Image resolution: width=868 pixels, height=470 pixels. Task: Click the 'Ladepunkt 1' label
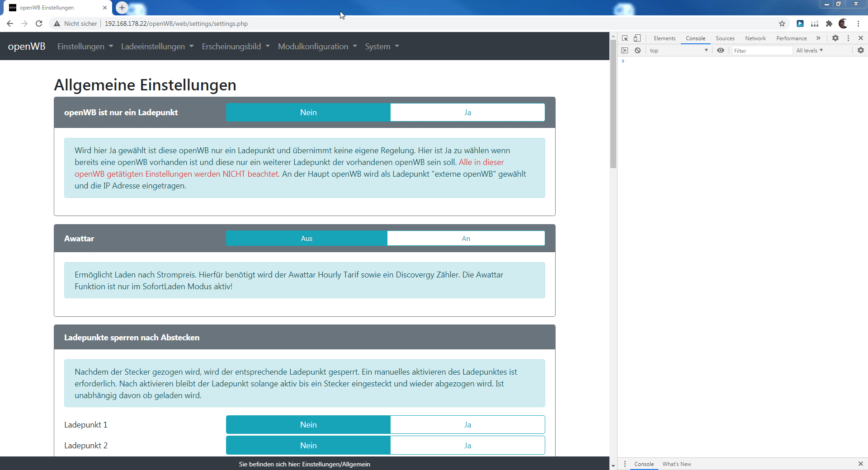pyautogui.click(x=86, y=425)
